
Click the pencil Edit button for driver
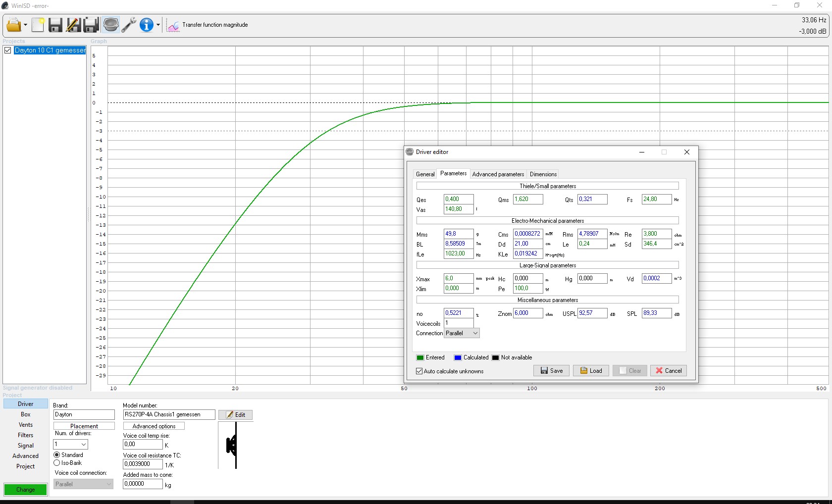236,415
